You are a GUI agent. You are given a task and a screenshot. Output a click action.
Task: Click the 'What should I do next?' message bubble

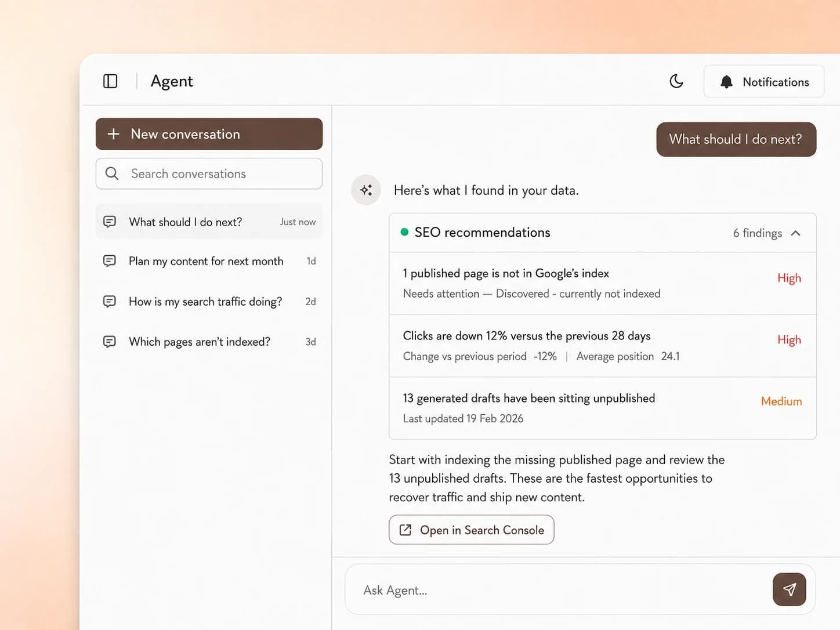click(736, 139)
